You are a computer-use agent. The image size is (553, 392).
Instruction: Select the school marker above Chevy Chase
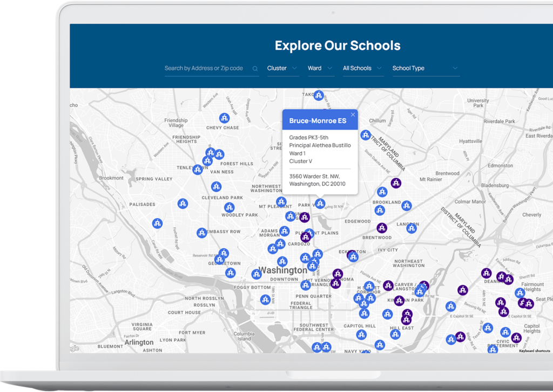pos(224,118)
